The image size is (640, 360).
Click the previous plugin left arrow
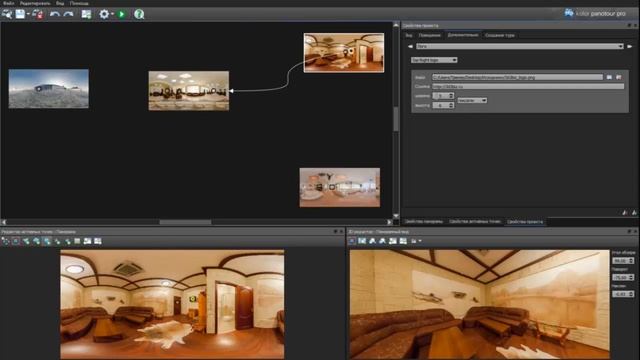[x=410, y=47]
